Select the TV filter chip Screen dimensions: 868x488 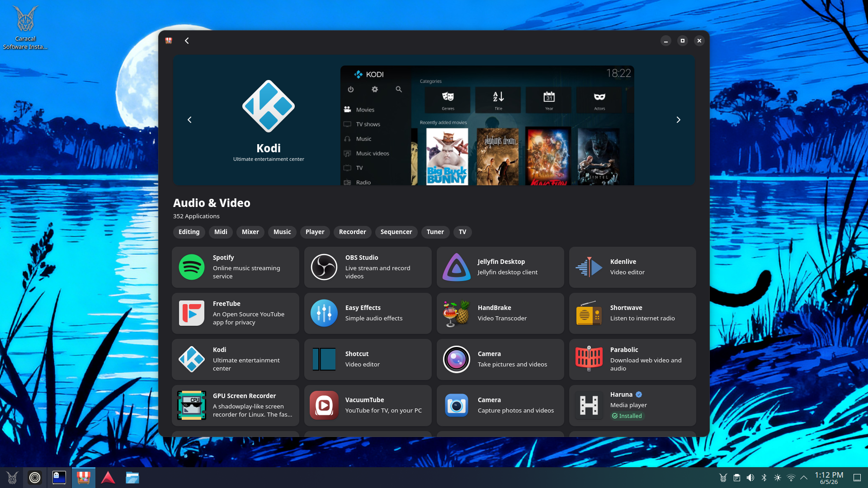coord(462,232)
